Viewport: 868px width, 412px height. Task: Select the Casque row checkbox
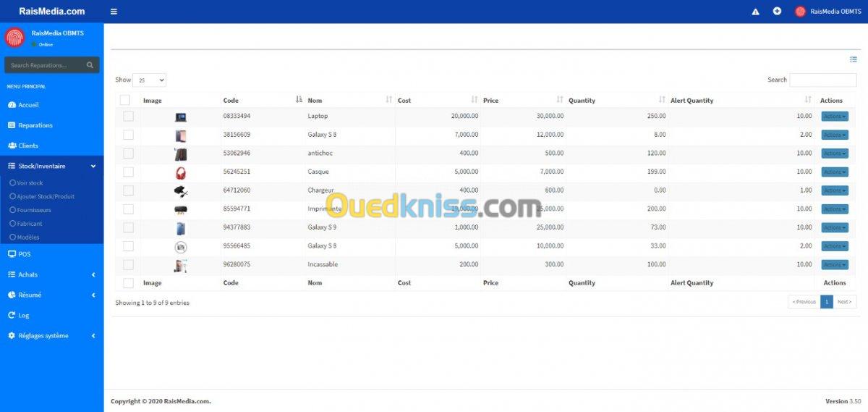[x=128, y=172]
